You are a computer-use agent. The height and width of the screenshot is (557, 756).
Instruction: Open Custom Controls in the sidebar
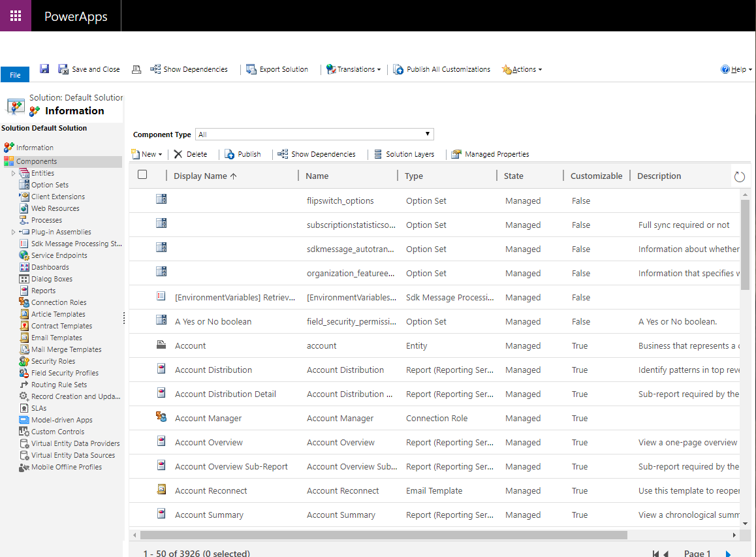(x=58, y=432)
